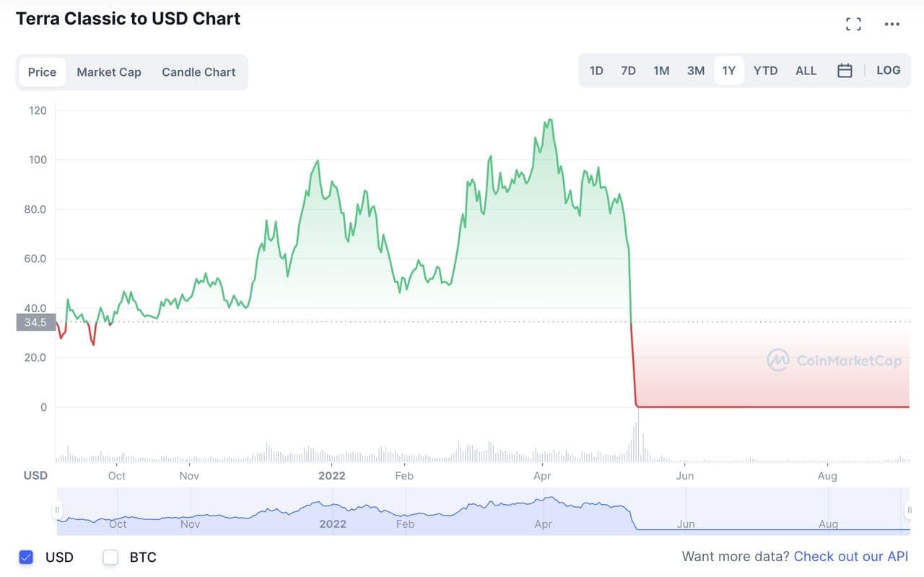Screen dimensions: 924x577
Task: Open the three-dot more options menu
Action: (892, 24)
